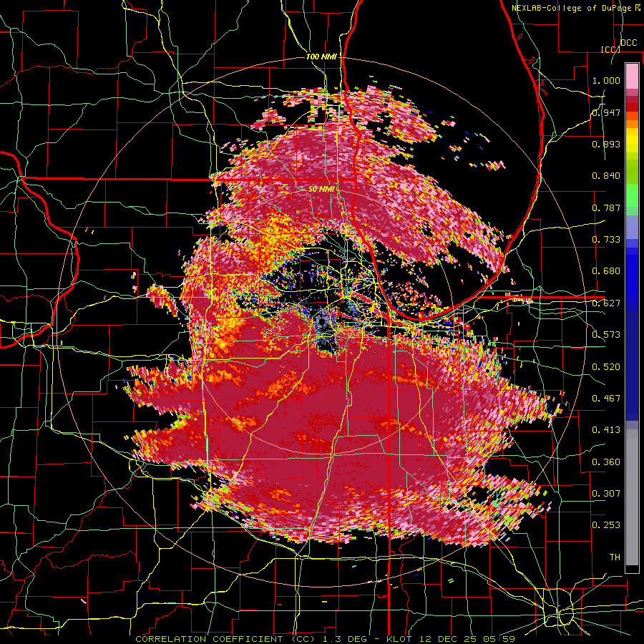Select the 0.360 scale value
The width and height of the screenshot is (644, 644).
click(606, 462)
